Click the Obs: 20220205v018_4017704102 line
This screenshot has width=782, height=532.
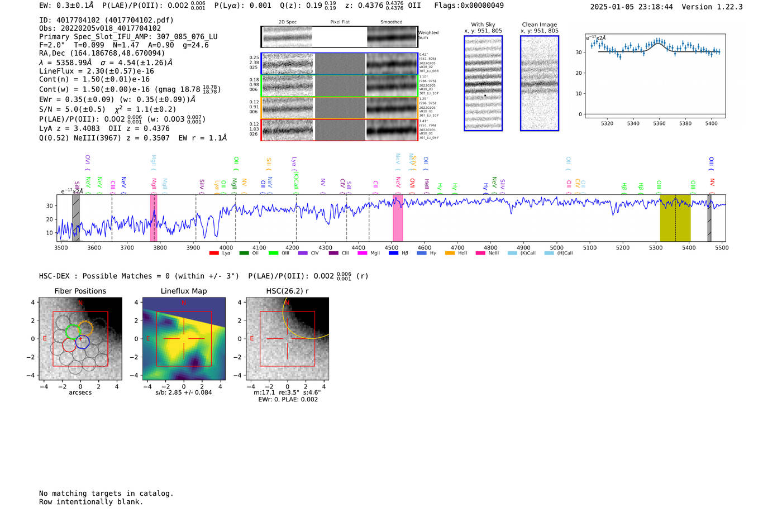(100, 28)
